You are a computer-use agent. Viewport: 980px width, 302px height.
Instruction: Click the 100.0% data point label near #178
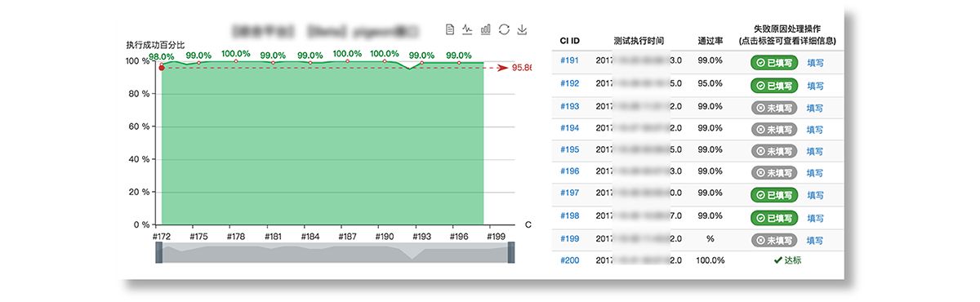coord(236,54)
